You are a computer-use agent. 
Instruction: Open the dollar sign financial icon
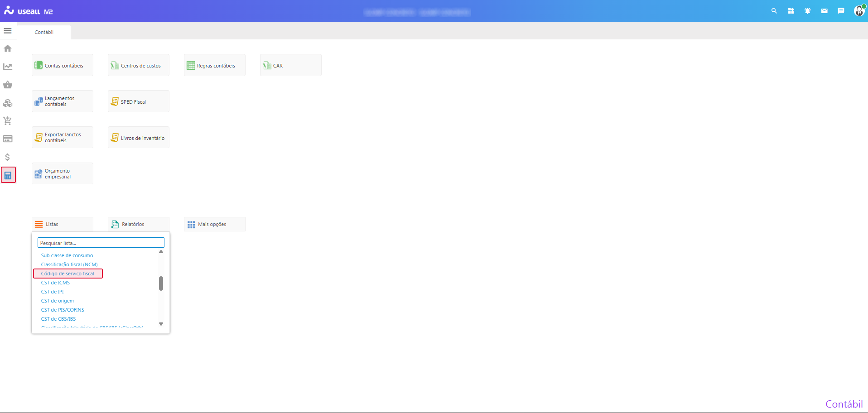(x=8, y=157)
